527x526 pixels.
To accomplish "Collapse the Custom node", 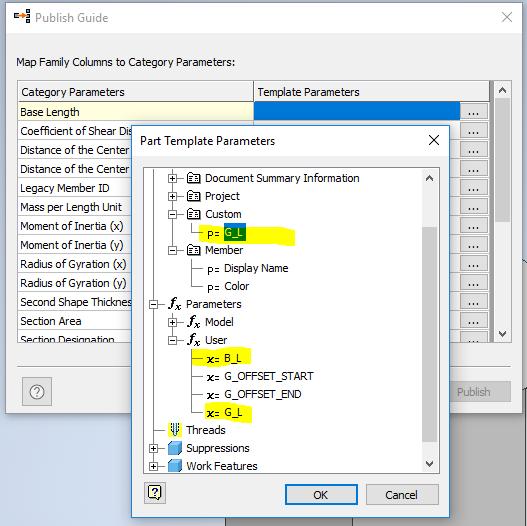I will point(172,214).
